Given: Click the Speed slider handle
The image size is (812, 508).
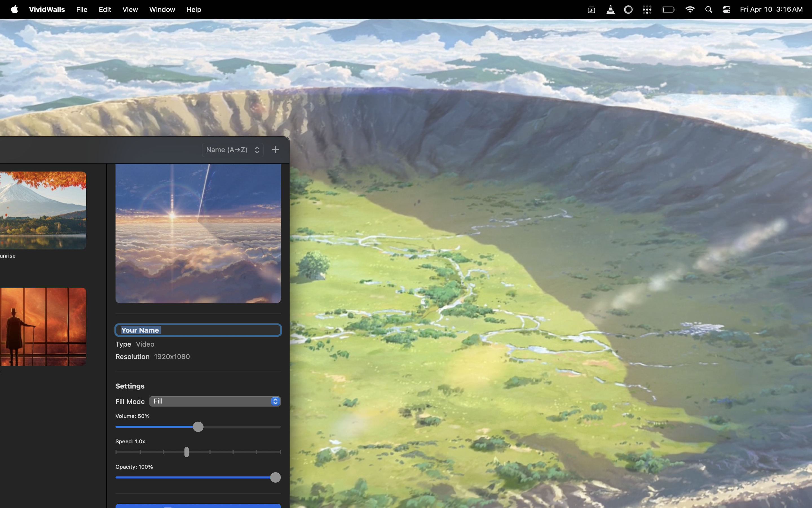Looking at the screenshot, I should coord(187,452).
